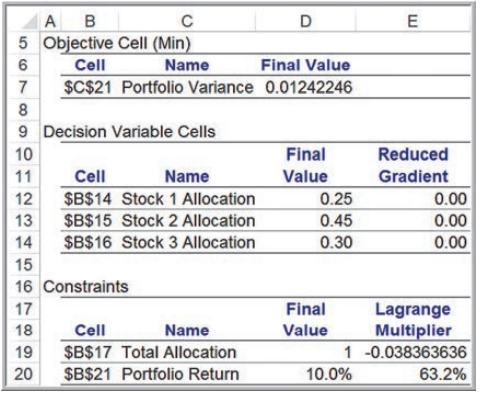Click the Lagrange Multiplier -0.038363636 cell

[x=415, y=352]
